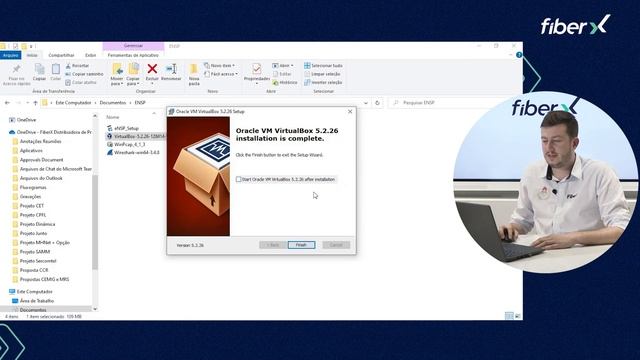Select the VirtualBox-5.2.26 installer file
The image size is (640, 360).
tap(136, 136)
